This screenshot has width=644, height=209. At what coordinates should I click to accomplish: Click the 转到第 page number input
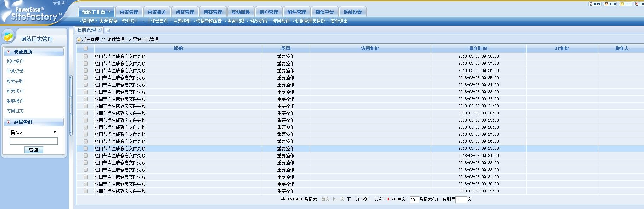[461, 200]
